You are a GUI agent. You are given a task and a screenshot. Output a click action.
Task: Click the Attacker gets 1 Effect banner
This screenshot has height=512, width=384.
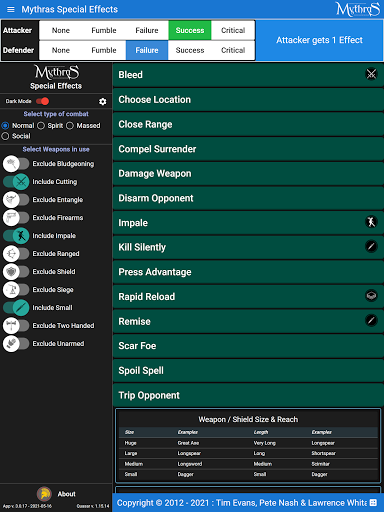coord(320,40)
